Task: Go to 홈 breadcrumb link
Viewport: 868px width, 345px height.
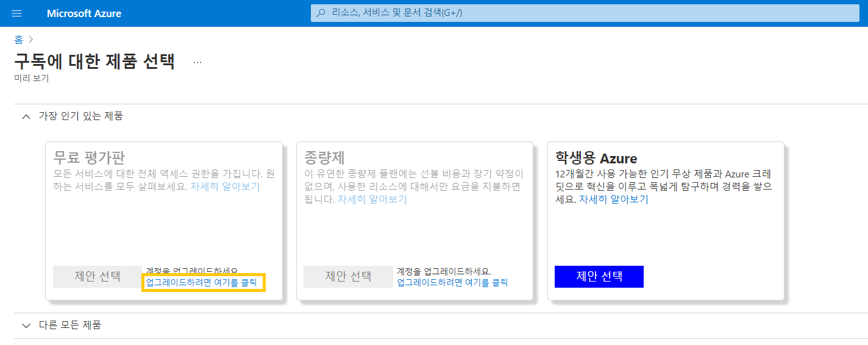Action: click(x=19, y=40)
